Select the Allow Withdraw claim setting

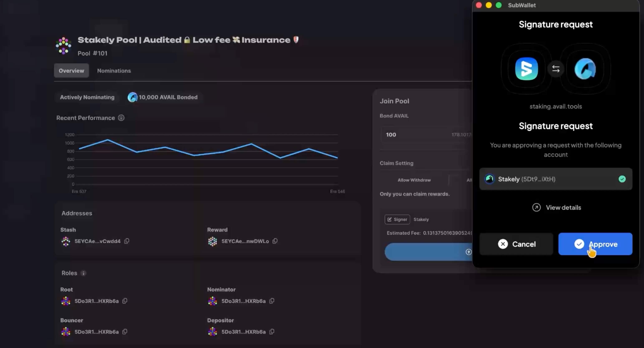[x=414, y=180]
